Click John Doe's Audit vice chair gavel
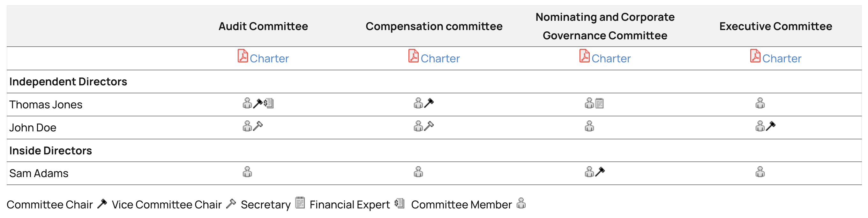 pos(258,126)
